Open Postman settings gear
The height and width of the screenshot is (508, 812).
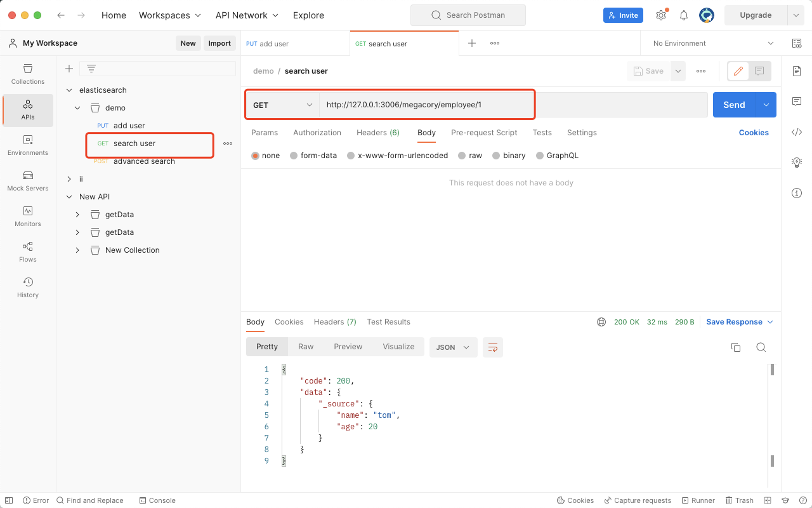660,15
